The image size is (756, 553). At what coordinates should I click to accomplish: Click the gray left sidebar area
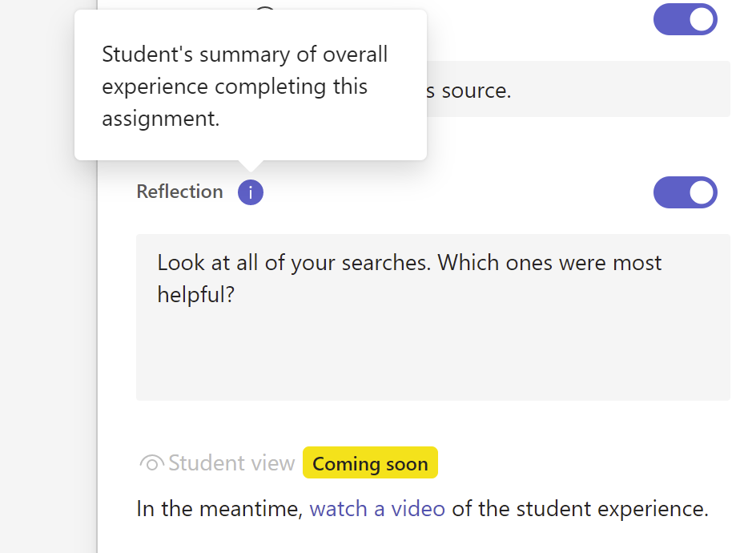48,321
